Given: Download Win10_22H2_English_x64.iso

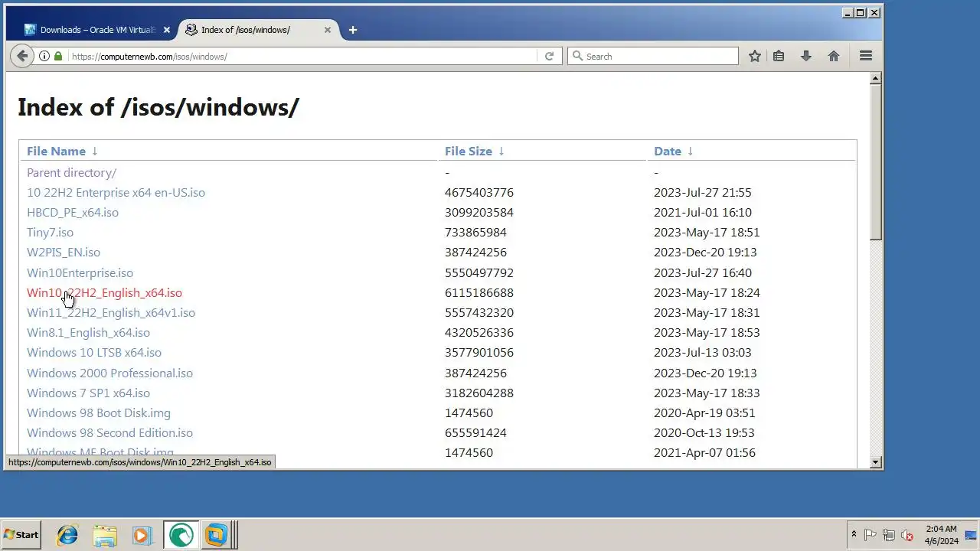Looking at the screenshot, I should [x=104, y=293].
